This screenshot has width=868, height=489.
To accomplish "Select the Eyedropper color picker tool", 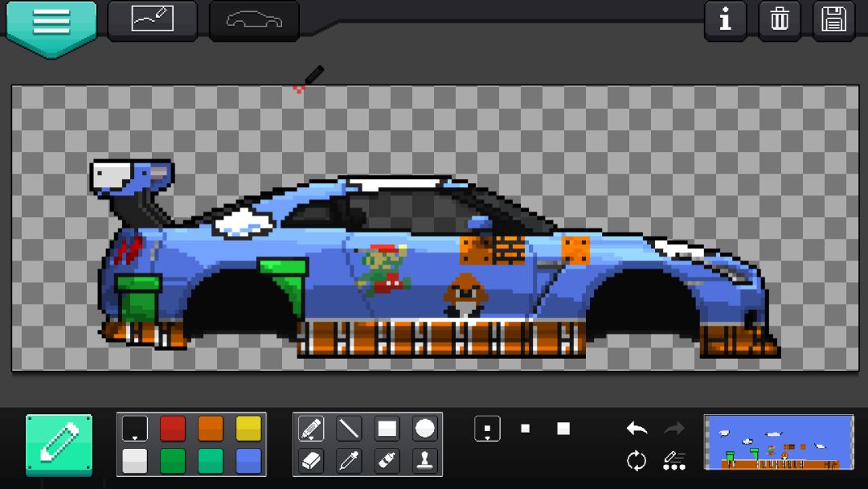I will tap(349, 461).
